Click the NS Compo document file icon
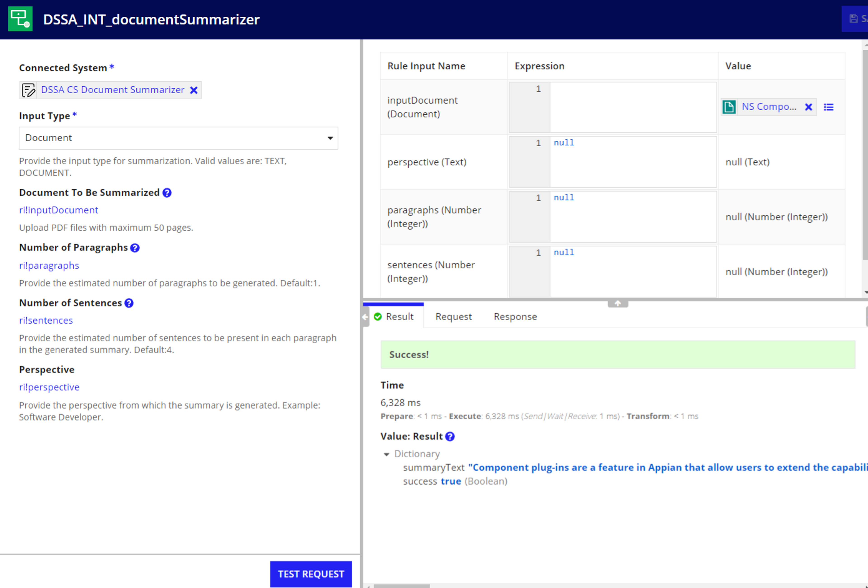The height and width of the screenshot is (588, 868). click(729, 107)
